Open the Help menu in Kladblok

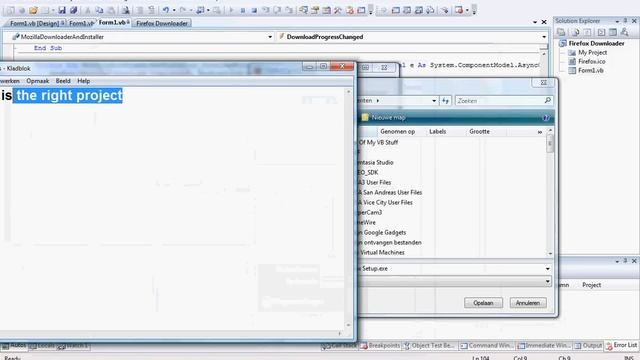(84, 81)
